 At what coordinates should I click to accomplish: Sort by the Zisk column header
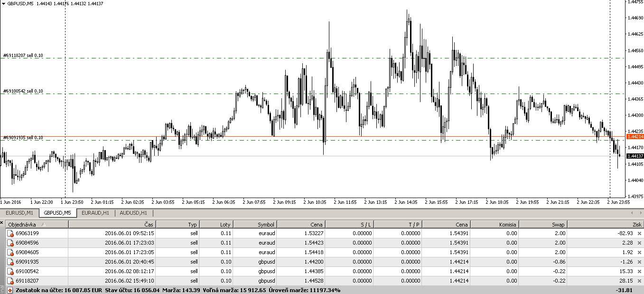[x=606, y=224]
